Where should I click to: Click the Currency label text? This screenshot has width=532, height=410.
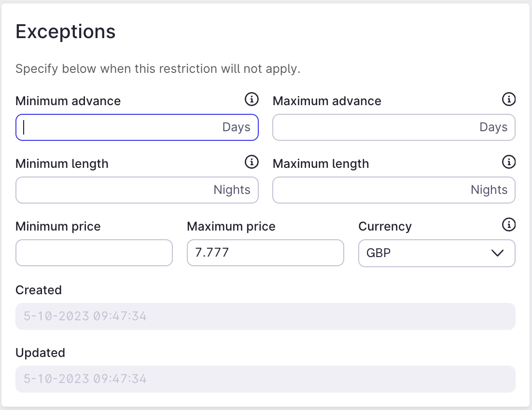(385, 227)
